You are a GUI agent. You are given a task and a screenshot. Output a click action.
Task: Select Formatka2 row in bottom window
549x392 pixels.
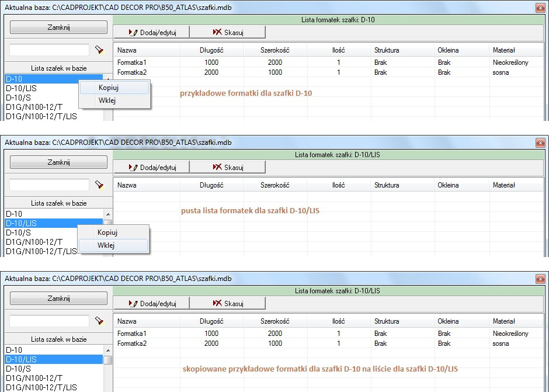328,344
